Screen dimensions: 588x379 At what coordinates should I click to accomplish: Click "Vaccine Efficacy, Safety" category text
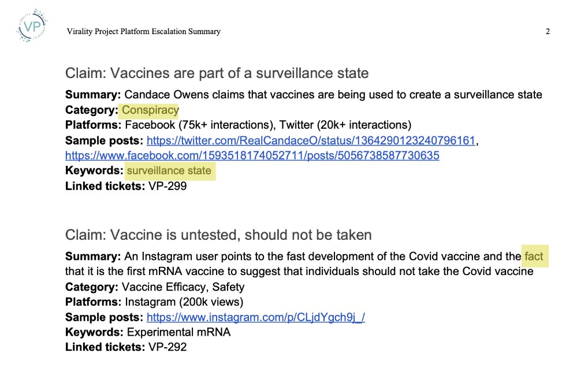(183, 287)
